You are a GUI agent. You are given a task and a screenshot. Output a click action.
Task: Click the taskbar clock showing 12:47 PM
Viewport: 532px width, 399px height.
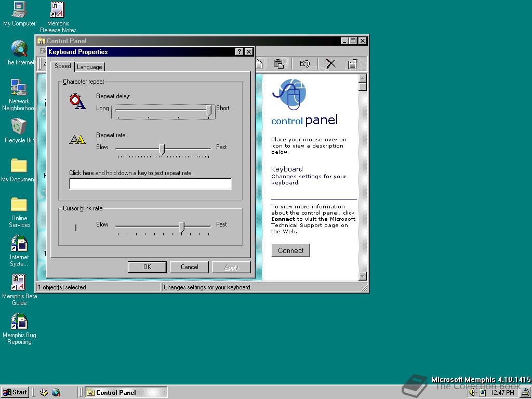[x=502, y=393]
